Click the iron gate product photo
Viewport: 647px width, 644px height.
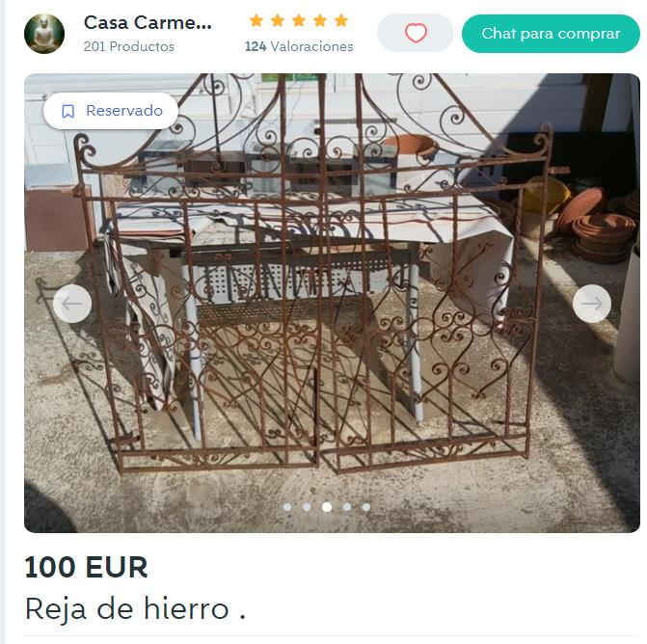click(332, 303)
